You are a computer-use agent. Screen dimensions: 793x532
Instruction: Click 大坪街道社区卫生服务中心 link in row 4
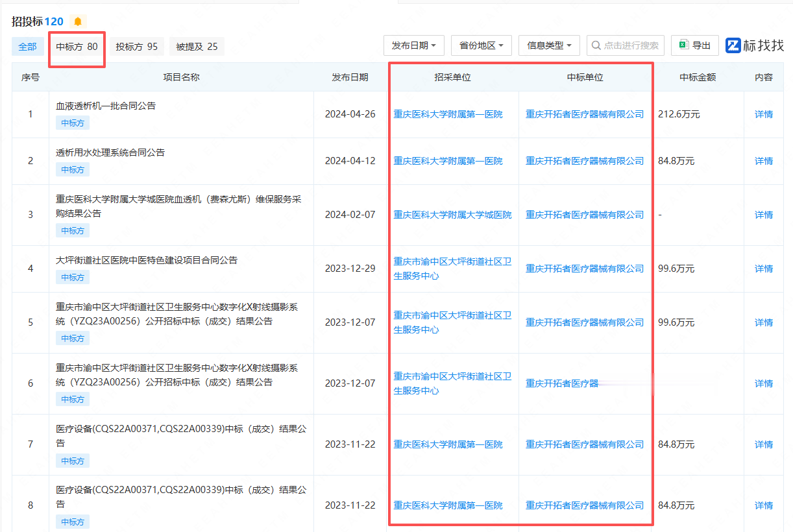[452, 269]
